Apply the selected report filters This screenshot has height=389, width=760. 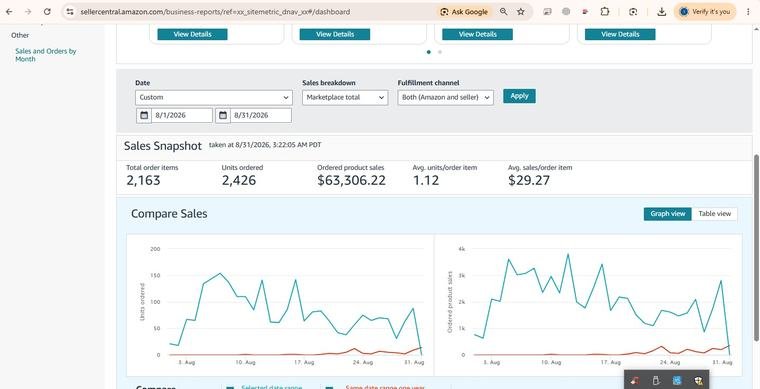[519, 96]
